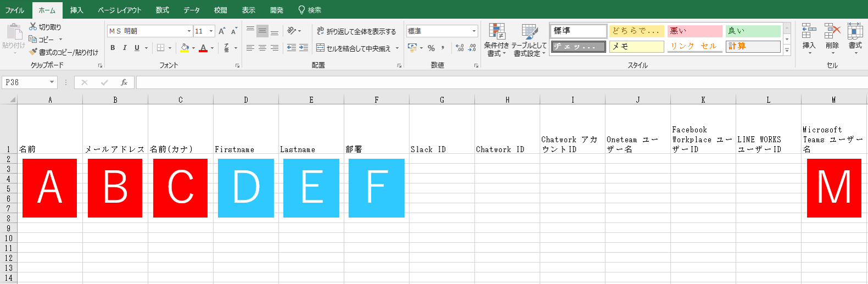Open the font color dropdown arrow
The height and width of the screenshot is (284, 868).
point(212,48)
